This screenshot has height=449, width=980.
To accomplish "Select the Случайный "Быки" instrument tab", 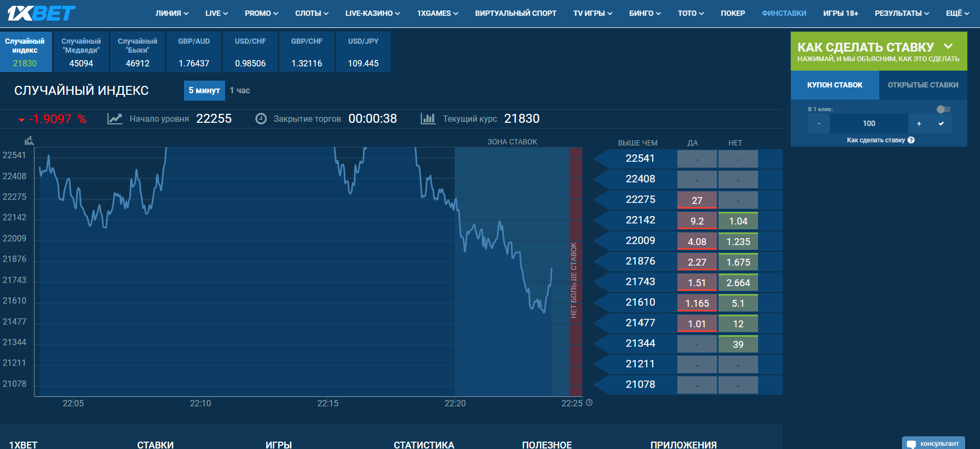I will point(138,52).
